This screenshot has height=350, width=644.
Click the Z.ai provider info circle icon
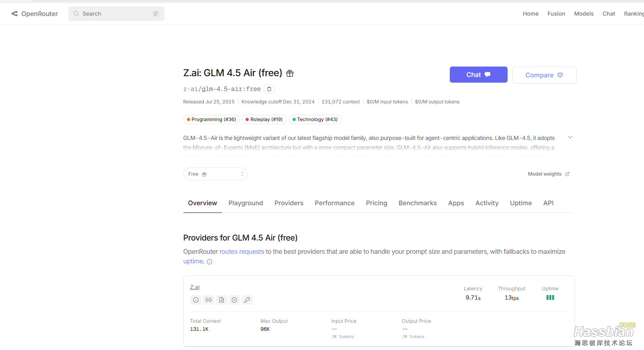[196, 300]
